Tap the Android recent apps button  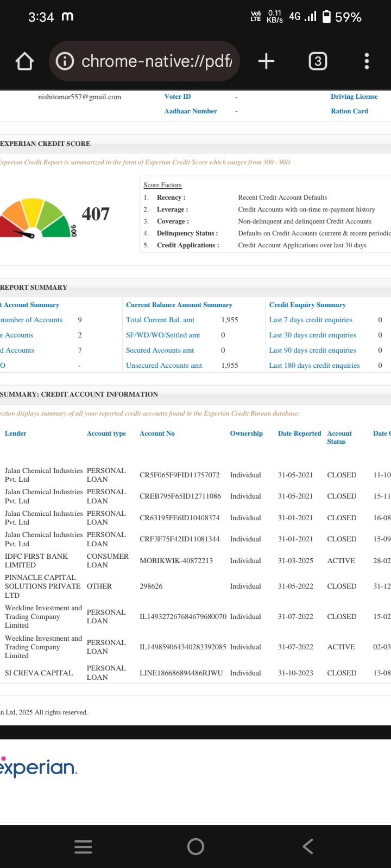[x=83, y=846]
